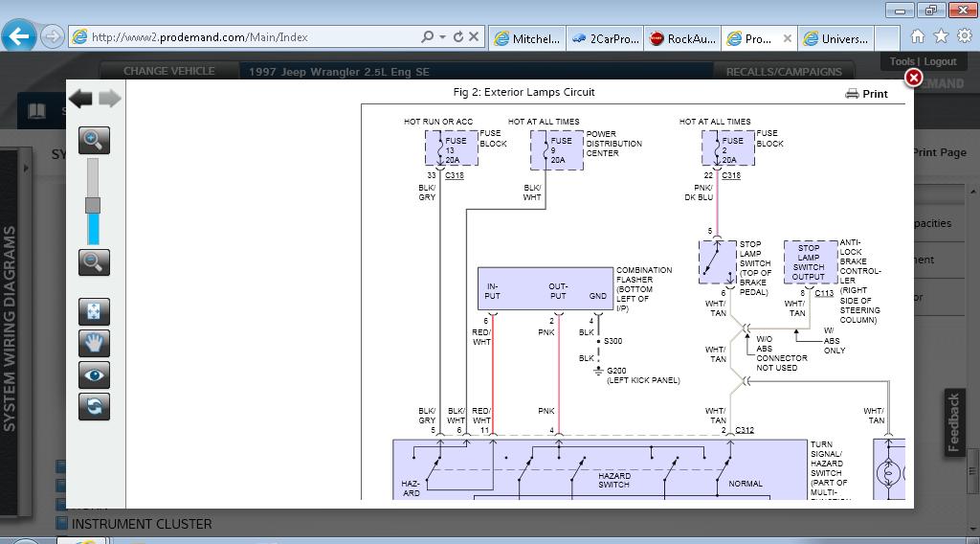
Task: Open the Internet Explorer home page icon
Action: pos(917,36)
